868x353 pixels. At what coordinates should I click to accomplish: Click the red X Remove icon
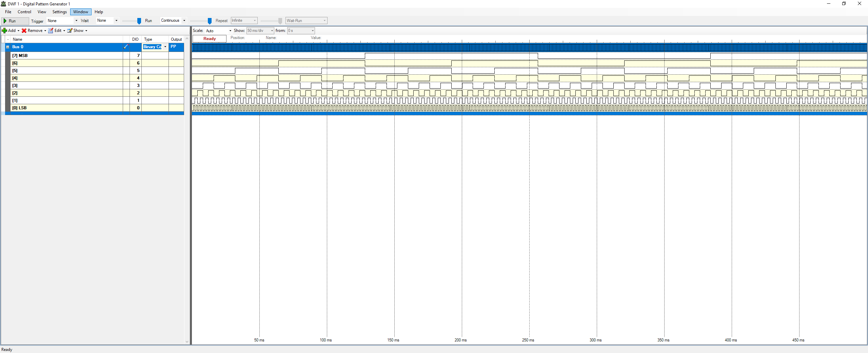(x=24, y=31)
